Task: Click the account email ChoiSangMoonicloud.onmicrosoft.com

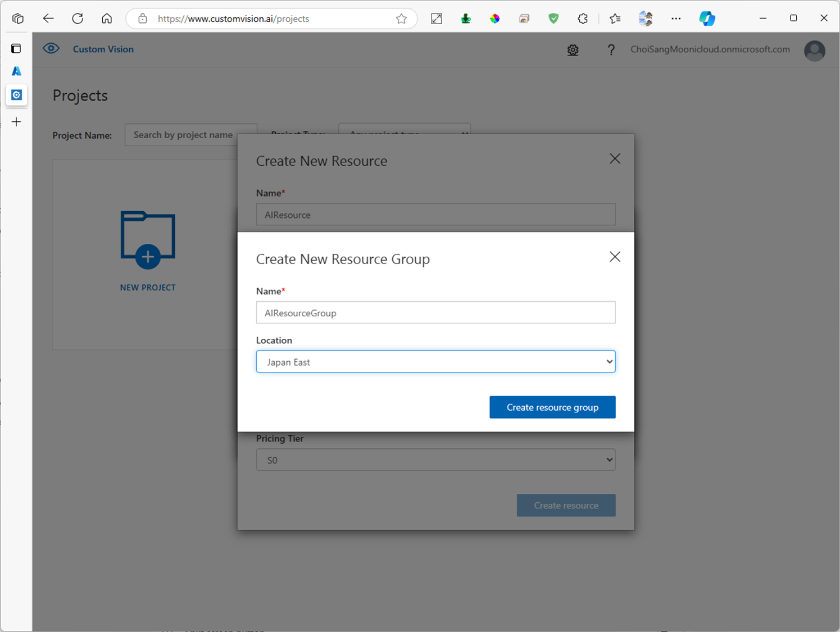Action: coord(710,49)
